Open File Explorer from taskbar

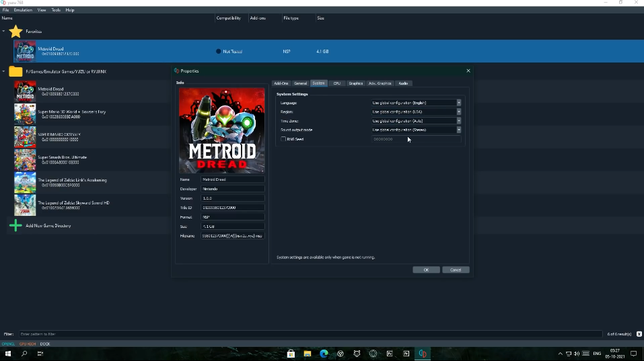coord(308,354)
